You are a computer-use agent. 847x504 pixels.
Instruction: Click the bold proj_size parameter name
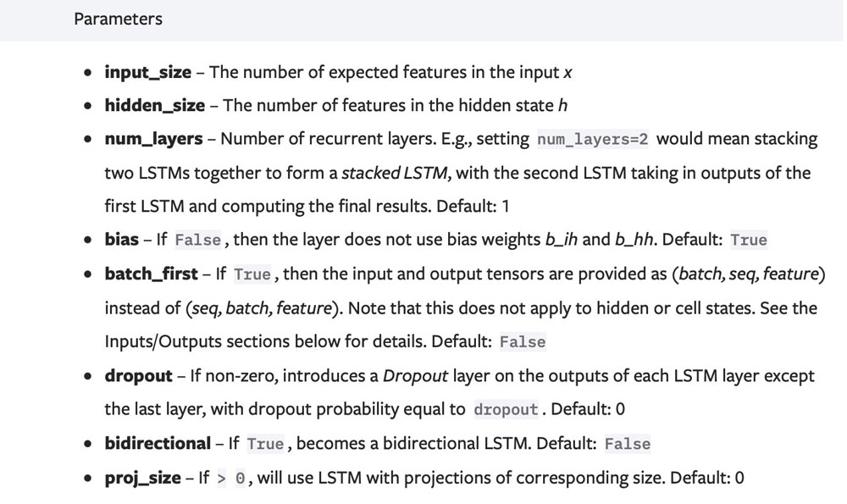point(142,478)
